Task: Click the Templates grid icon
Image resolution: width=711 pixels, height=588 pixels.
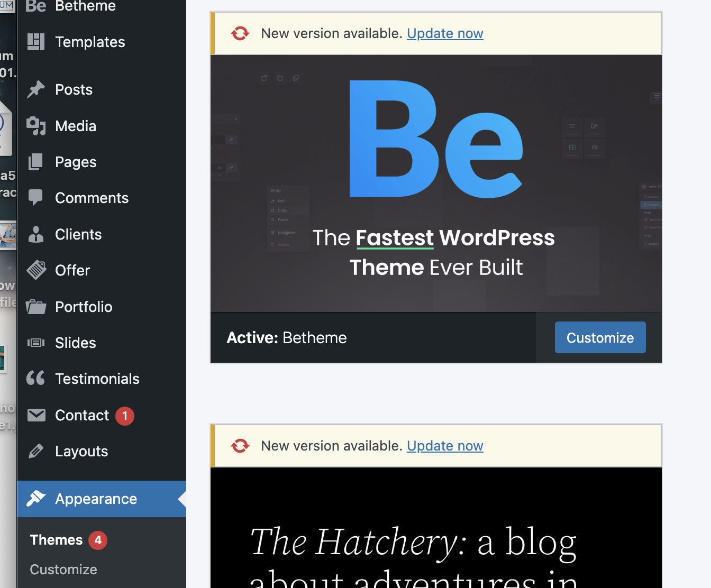Action: click(36, 42)
